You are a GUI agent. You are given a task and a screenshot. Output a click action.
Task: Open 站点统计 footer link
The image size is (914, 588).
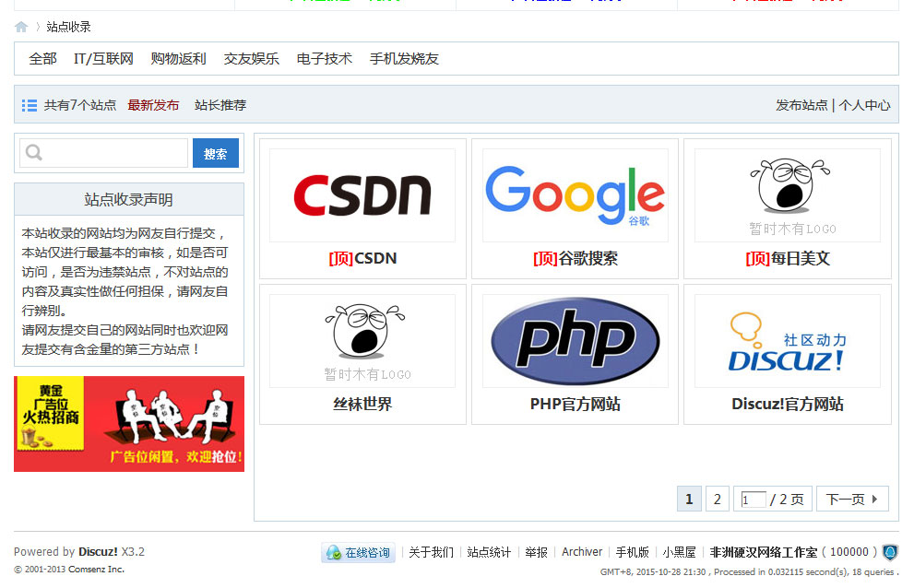489,552
